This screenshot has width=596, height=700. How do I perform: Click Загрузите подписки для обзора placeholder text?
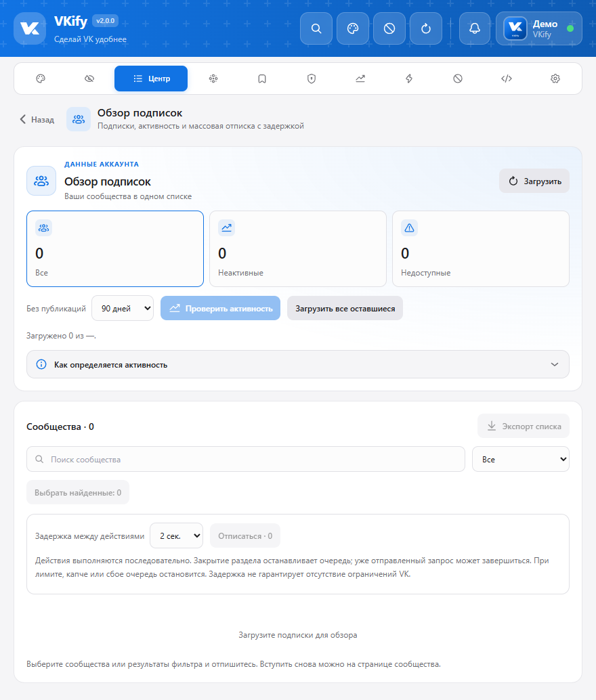click(x=298, y=635)
